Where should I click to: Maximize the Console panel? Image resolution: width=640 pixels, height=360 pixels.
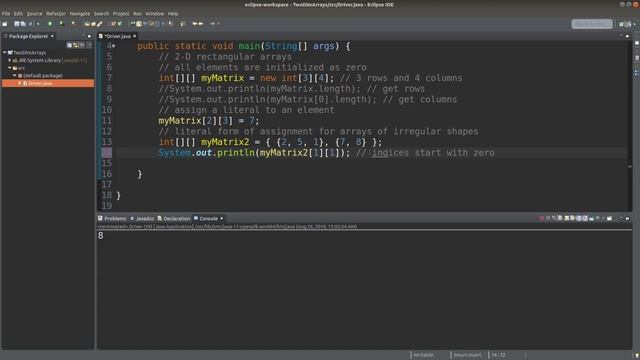pyautogui.click(x=627, y=218)
